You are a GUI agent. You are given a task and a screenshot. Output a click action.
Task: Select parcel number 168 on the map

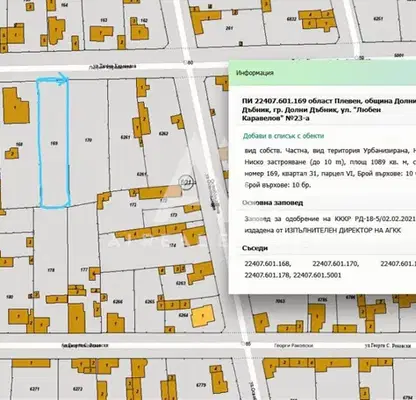[19, 144]
